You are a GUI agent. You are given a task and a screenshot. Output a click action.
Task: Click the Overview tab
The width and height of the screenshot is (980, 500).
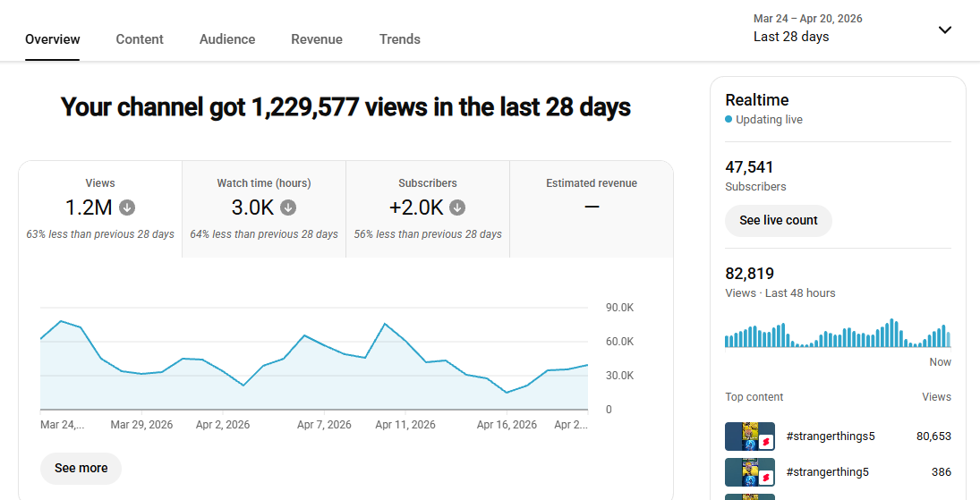[x=53, y=39]
